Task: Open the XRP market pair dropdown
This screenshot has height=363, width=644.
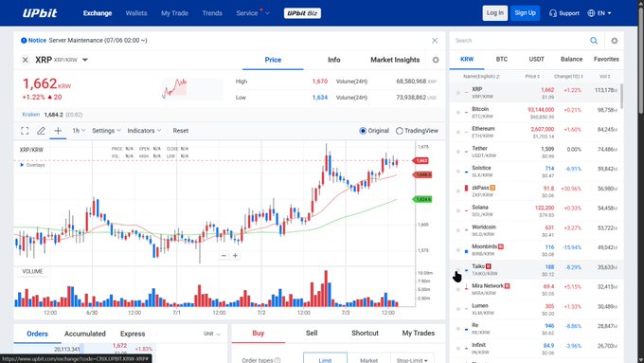Action: (x=85, y=60)
